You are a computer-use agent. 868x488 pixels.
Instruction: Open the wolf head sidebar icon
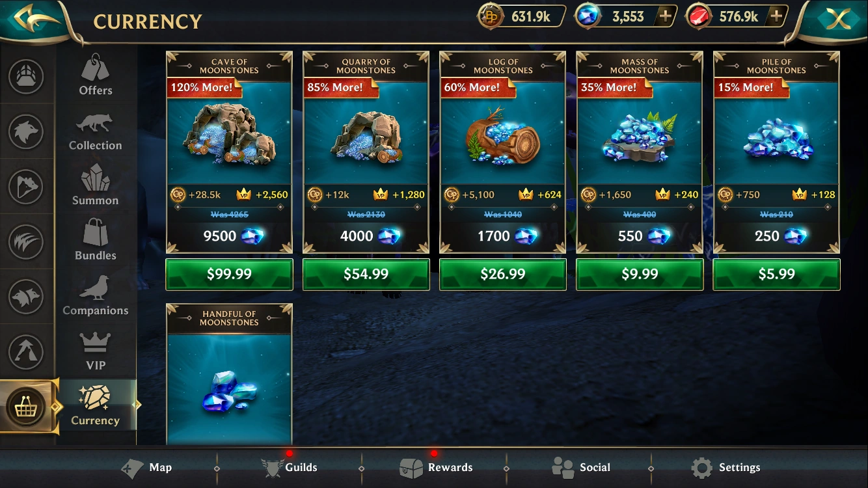coord(26,132)
